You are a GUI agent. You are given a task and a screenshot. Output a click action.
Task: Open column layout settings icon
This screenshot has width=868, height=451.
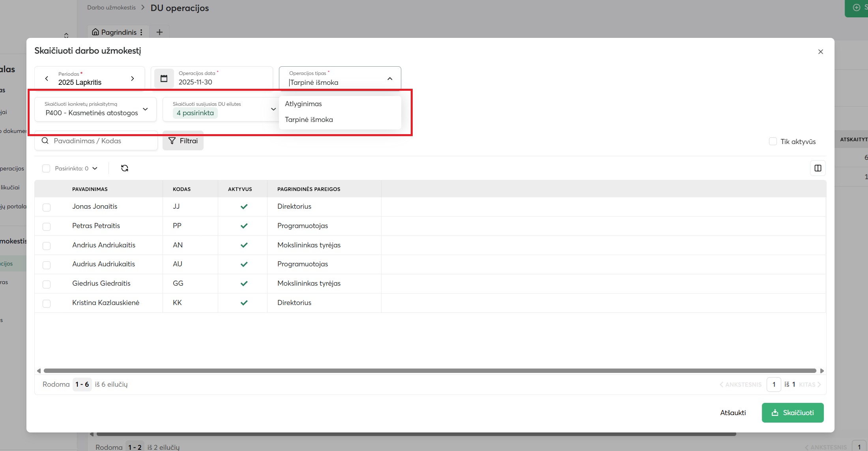point(817,168)
